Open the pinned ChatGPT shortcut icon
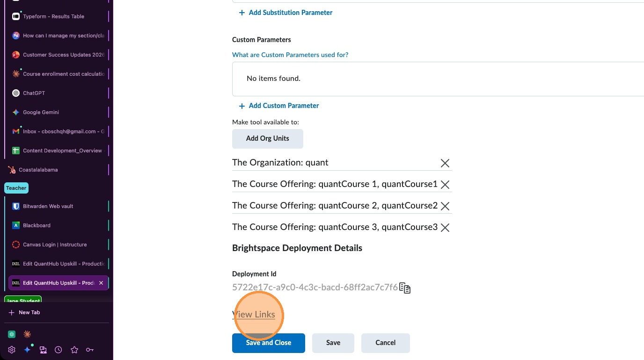This screenshot has width=644, height=360. pos(12,334)
